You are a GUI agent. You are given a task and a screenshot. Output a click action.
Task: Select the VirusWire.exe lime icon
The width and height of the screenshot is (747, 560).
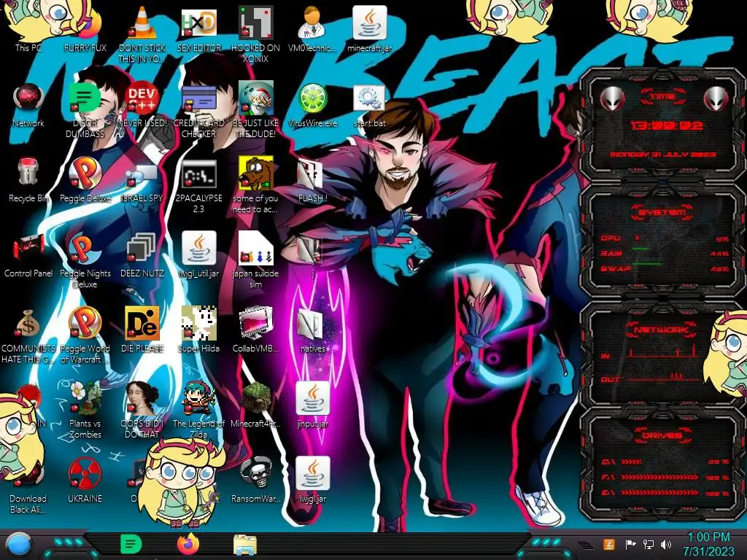[x=312, y=105]
